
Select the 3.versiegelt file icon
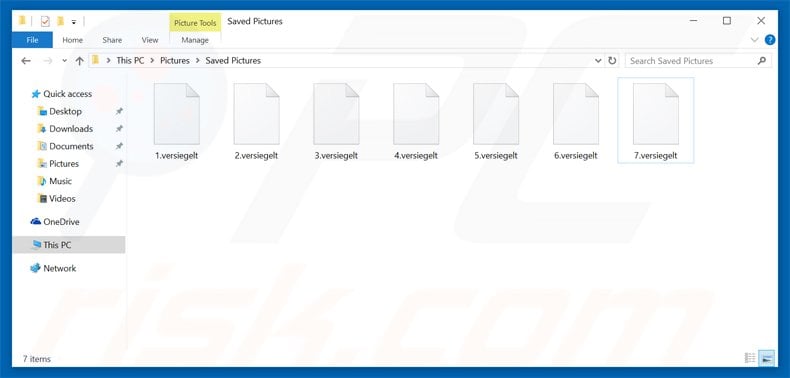[336, 114]
